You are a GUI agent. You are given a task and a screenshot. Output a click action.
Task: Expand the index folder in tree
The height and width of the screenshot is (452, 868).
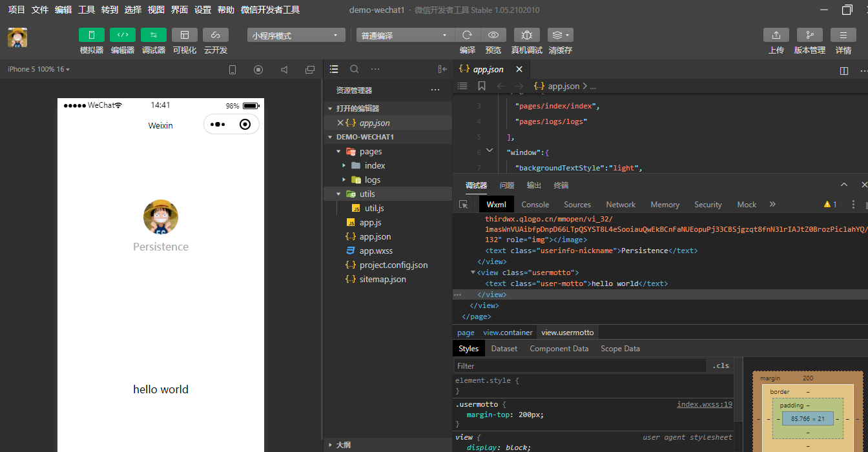coord(375,166)
